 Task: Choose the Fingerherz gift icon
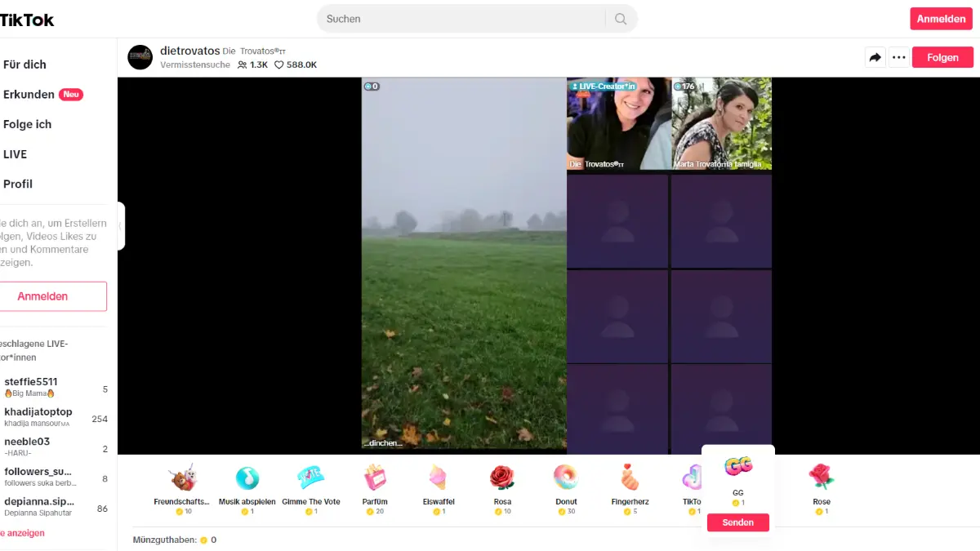click(x=630, y=478)
